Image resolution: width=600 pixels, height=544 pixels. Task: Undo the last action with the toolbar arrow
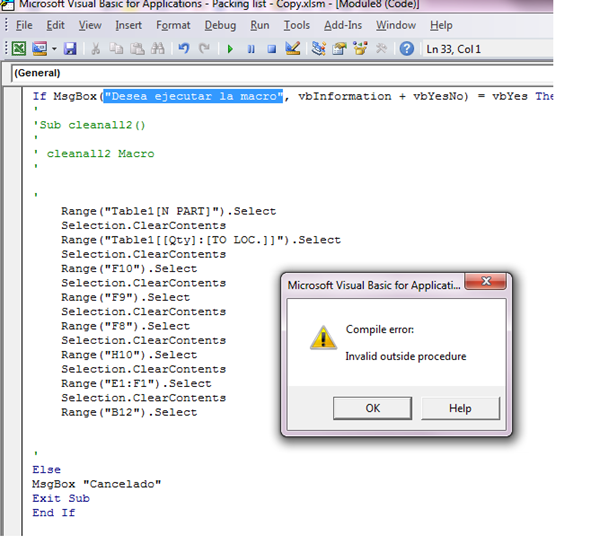(x=184, y=49)
